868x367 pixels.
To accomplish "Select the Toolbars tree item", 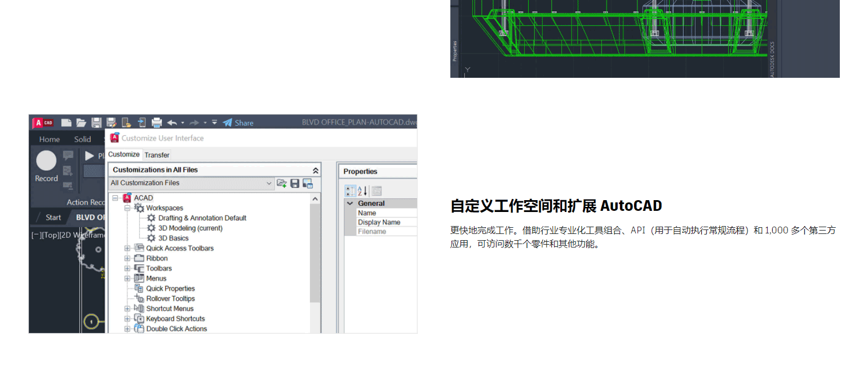I will (x=159, y=268).
